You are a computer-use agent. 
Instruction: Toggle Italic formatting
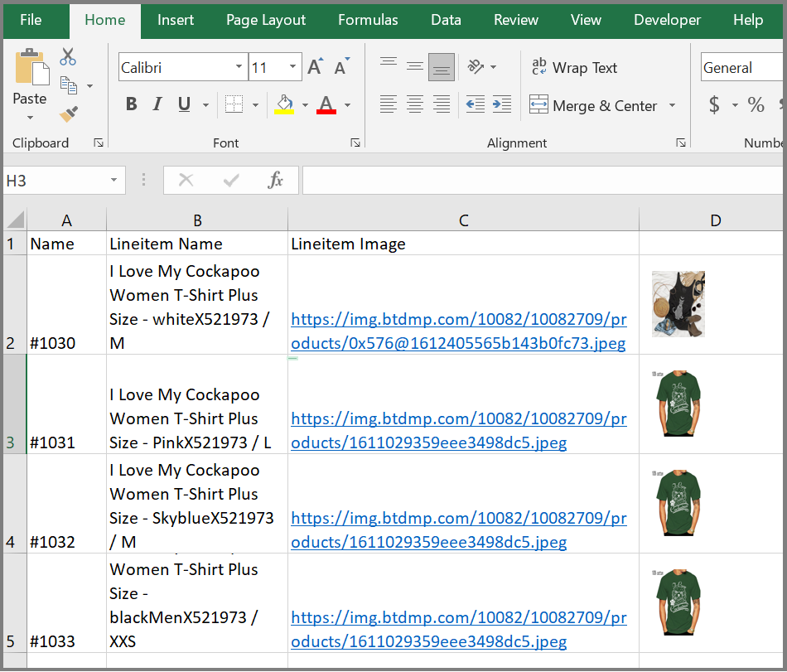pos(157,104)
